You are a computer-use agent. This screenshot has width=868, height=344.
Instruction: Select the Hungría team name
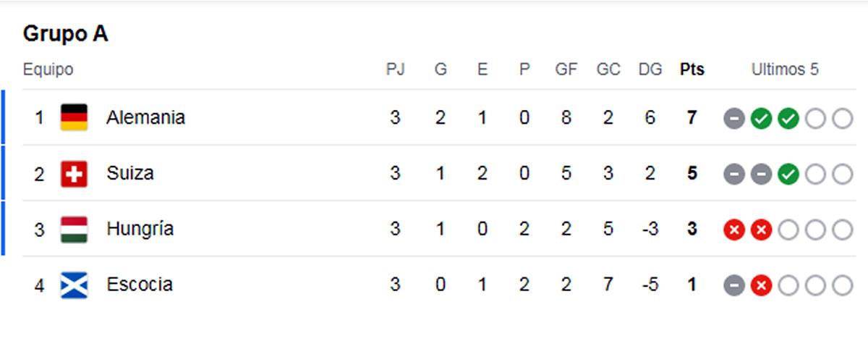point(140,230)
